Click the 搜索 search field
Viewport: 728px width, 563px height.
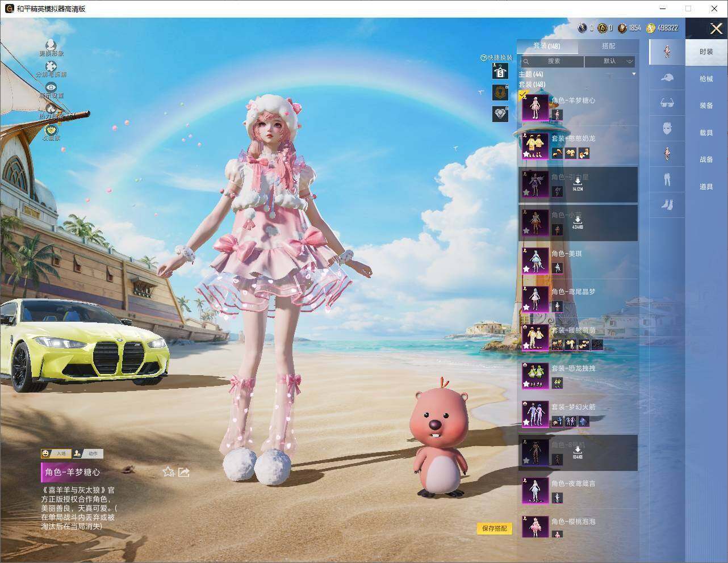[x=551, y=61]
